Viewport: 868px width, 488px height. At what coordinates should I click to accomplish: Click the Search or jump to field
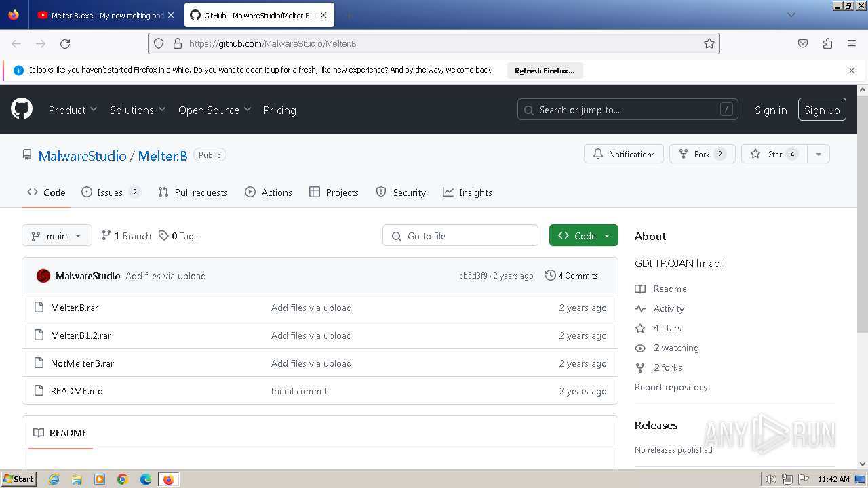[627, 110]
